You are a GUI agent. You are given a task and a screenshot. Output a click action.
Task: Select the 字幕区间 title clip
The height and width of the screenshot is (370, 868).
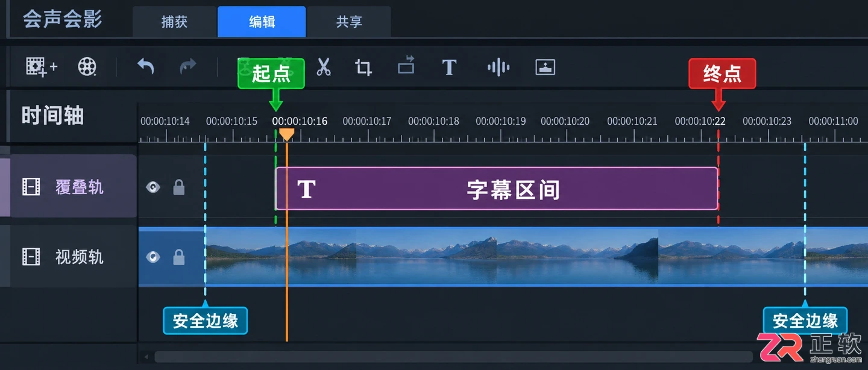pos(497,189)
